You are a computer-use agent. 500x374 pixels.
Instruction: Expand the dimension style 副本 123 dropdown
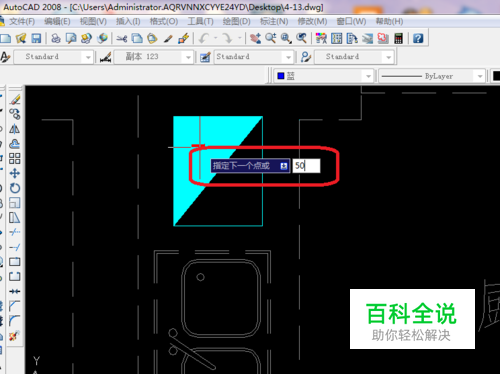pyautogui.click(x=188, y=57)
